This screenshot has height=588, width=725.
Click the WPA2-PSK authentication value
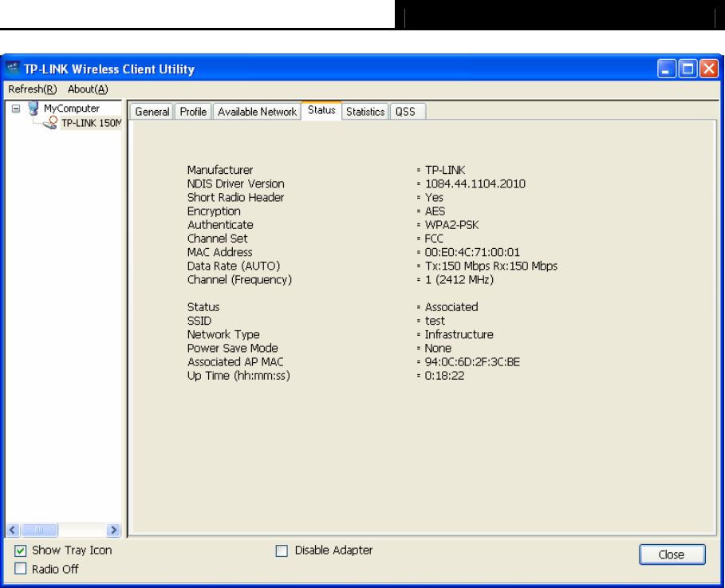[x=451, y=225]
